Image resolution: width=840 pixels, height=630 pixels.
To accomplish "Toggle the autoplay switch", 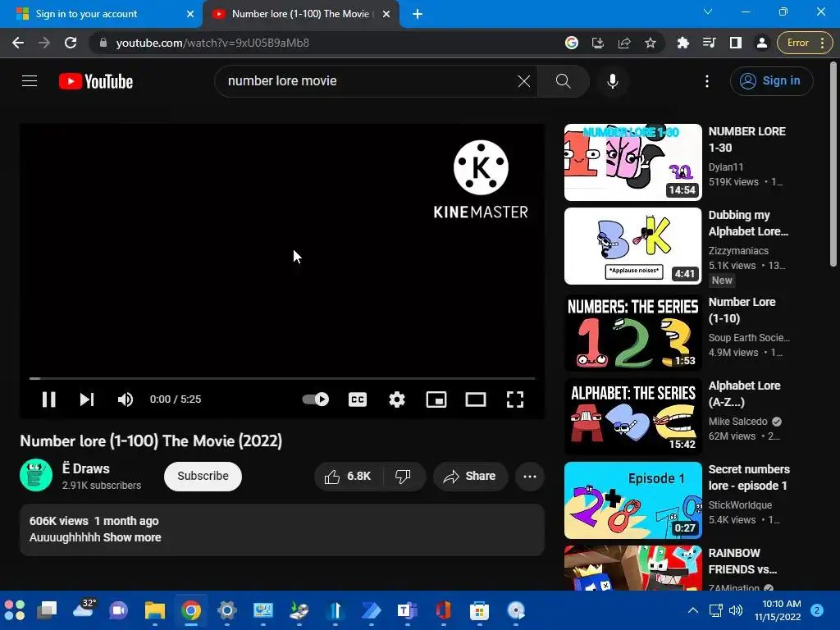I will (x=316, y=399).
